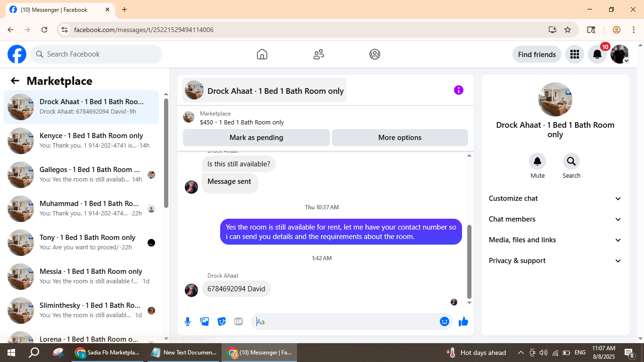Choose a sticker from the sticker icon

coord(222,321)
